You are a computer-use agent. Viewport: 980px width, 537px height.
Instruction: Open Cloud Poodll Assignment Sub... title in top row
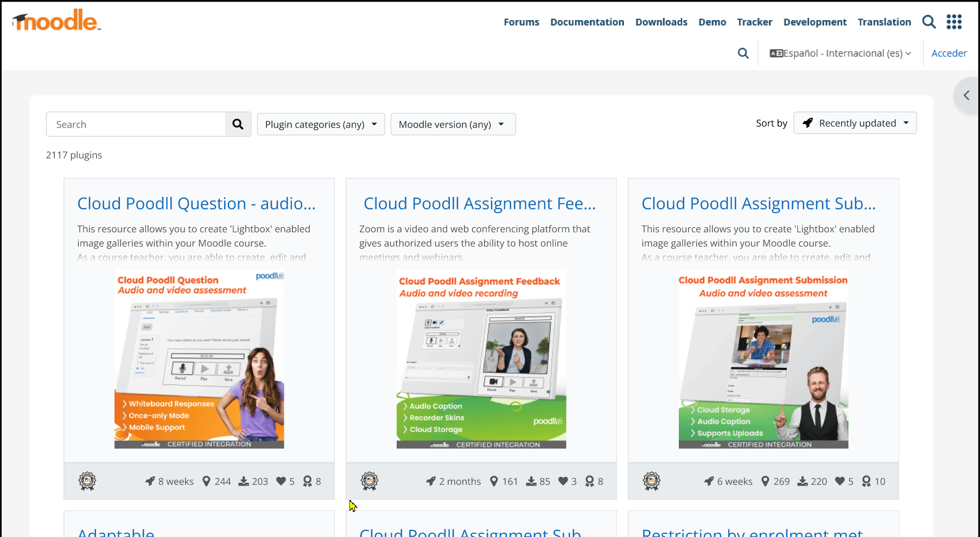pos(759,203)
